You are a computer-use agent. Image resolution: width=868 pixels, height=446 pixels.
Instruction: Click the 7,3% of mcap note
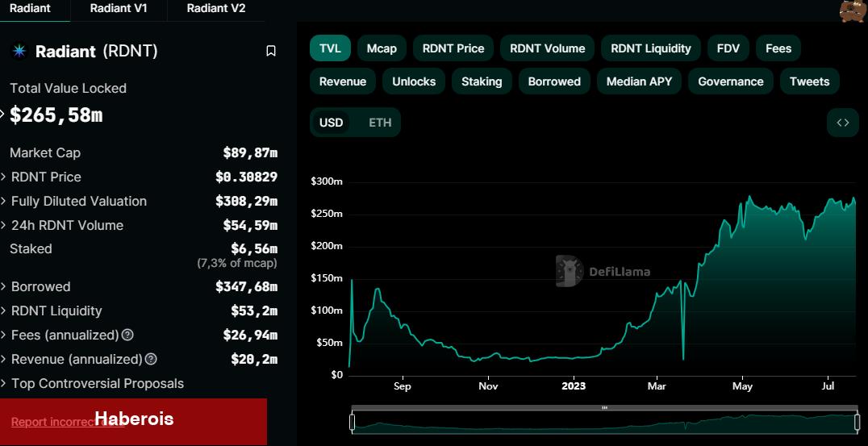(x=237, y=264)
